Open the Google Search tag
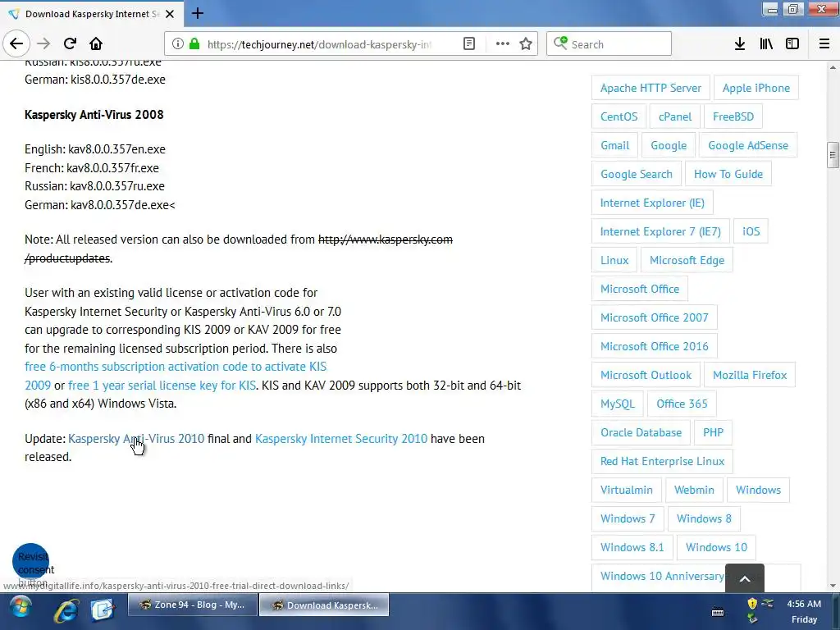The width and height of the screenshot is (840, 630). pos(636,174)
